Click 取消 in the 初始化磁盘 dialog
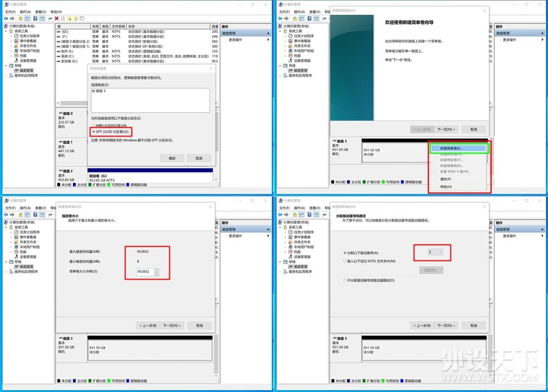 coord(199,158)
